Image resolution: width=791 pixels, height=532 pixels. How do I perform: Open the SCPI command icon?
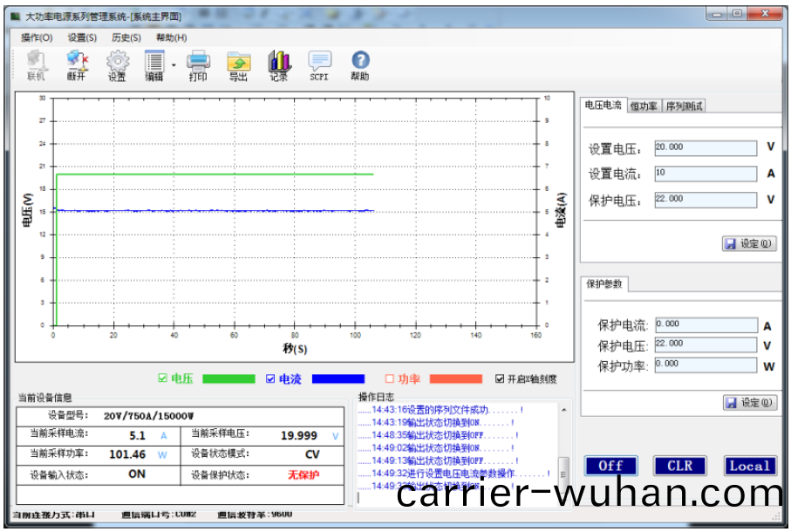tap(319, 63)
